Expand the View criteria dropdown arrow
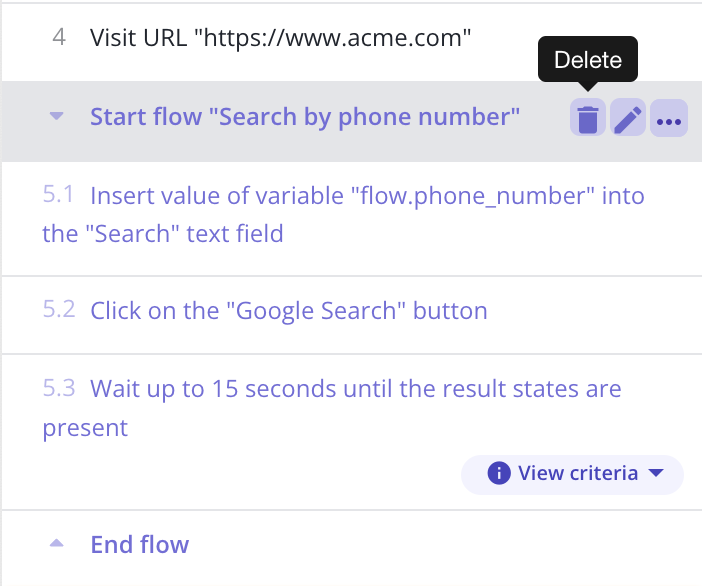Image resolution: width=702 pixels, height=586 pixels. tap(657, 473)
